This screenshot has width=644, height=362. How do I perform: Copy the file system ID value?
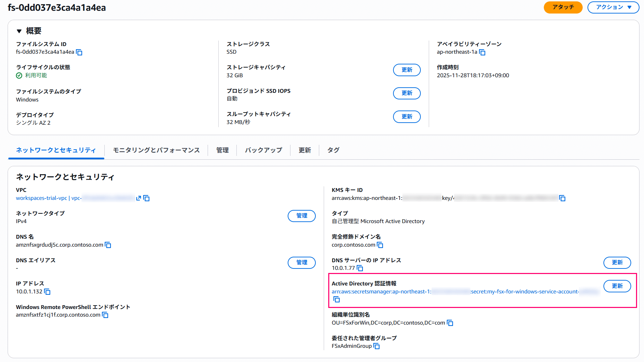[x=79, y=52]
